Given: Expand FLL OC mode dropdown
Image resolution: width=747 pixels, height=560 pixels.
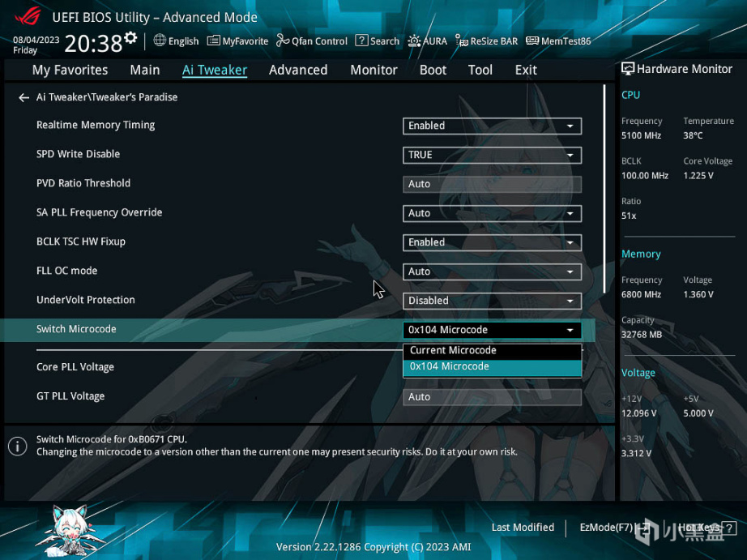Looking at the screenshot, I should click(x=492, y=271).
